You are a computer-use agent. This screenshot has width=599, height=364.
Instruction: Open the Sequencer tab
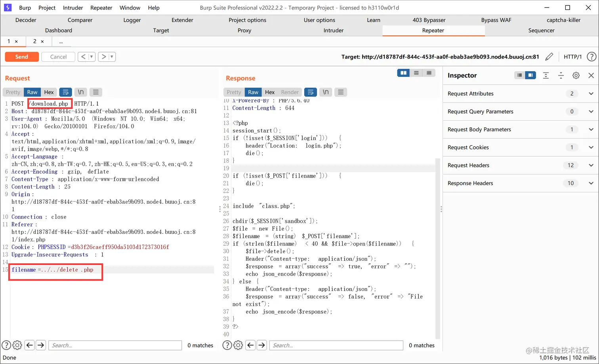tap(541, 30)
